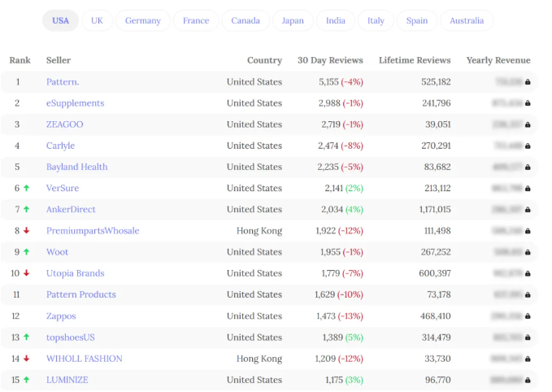This screenshot has width=552, height=392.
Task: Open the Spain tab
Action: [x=417, y=20]
